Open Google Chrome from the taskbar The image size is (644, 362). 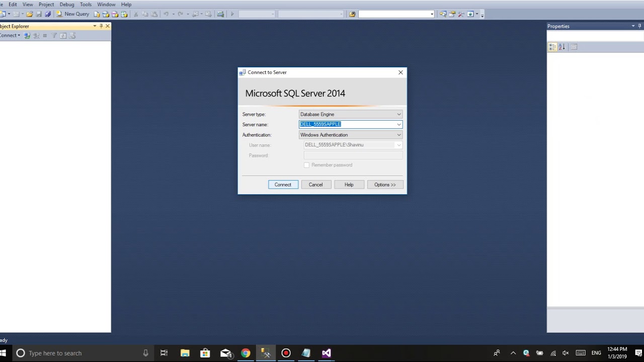point(246,353)
